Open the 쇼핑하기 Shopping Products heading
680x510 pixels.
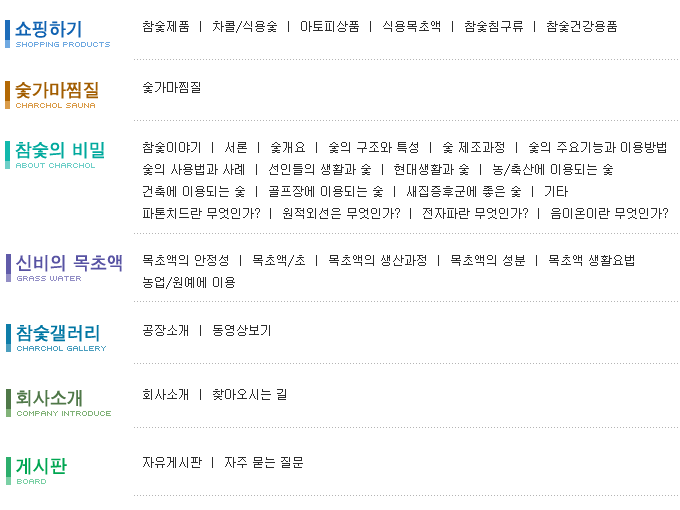point(58,34)
